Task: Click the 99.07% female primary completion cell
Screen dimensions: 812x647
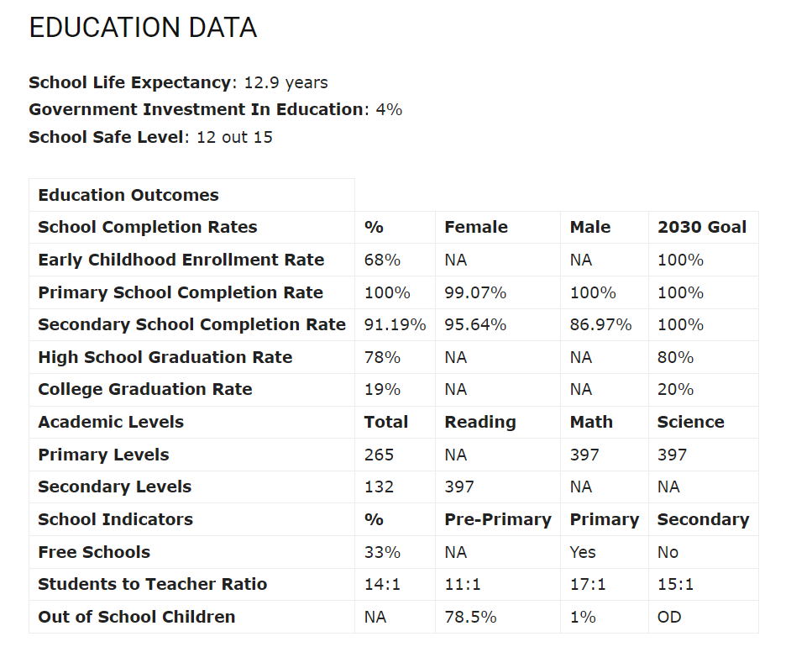Action: [x=475, y=292]
